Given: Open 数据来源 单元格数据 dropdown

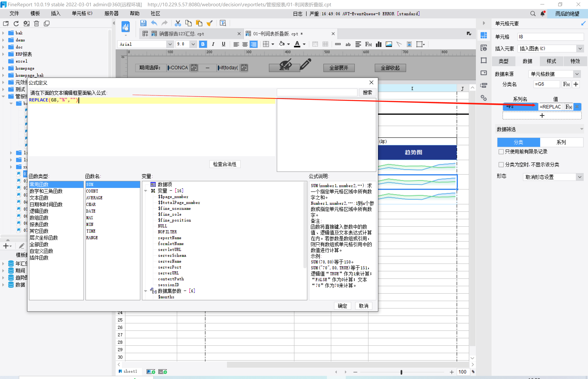Looking at the screenshot, I should click(x=577, y=74).
